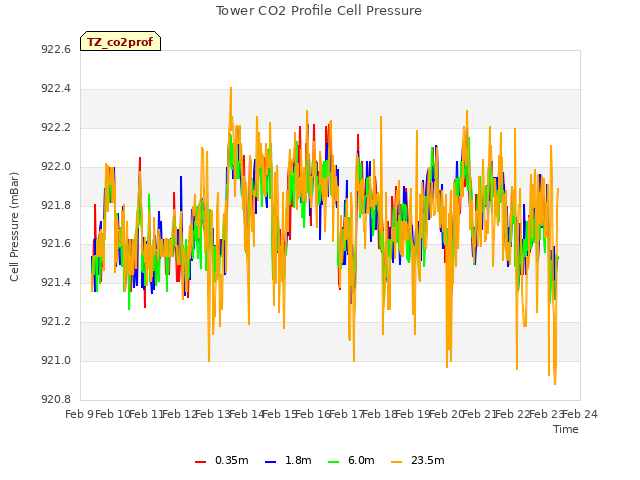Viewport: 640px width, 480px height.
Task: Click the Feb 9 x-axis label
Action: tap(79, 414)
